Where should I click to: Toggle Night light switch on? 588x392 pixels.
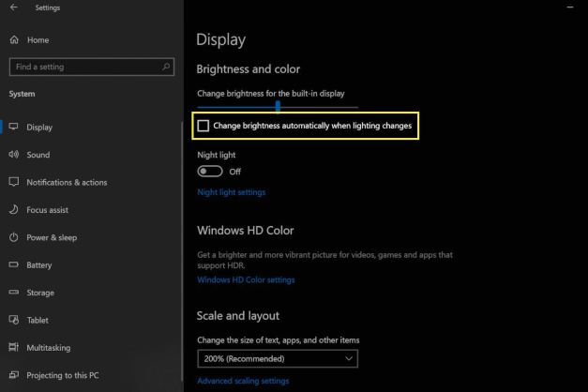click(210, 172)
